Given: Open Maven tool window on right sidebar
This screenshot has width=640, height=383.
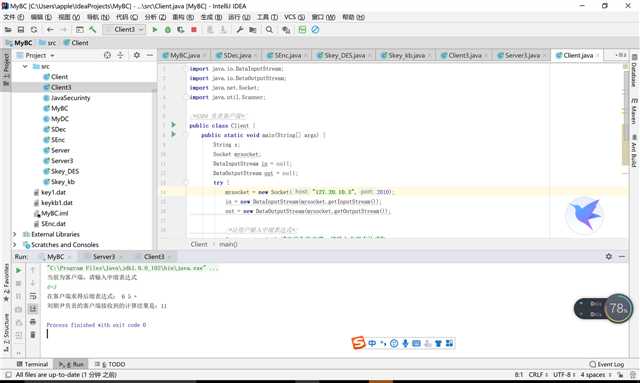Looking at the screenshot, I should pyautogui.click(x=634, y=111).
